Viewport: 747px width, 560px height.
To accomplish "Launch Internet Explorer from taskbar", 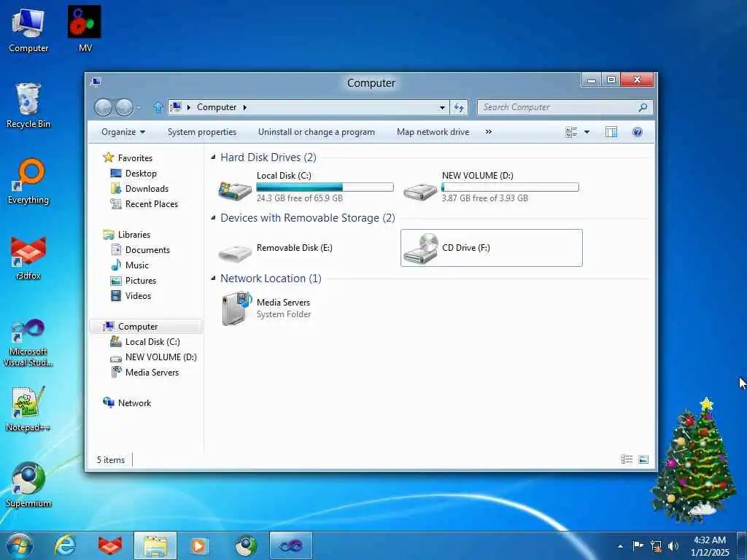I will (x=65, y=545).
